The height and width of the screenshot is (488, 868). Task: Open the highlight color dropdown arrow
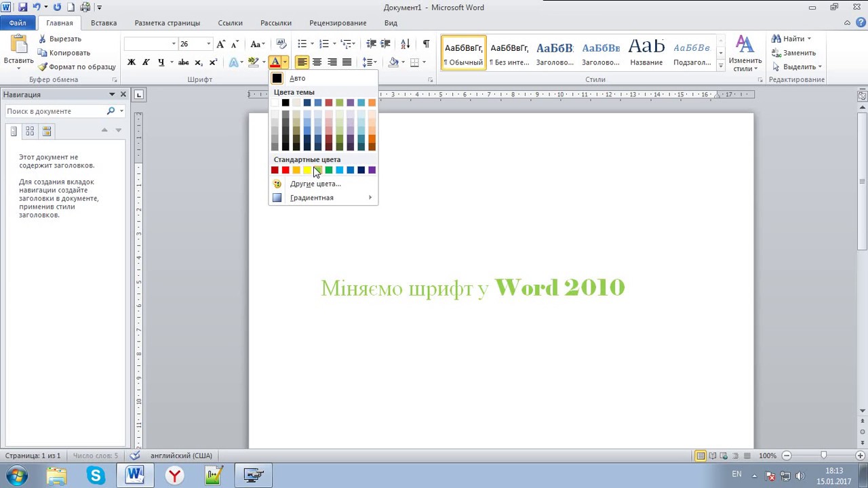coord(263,62)
